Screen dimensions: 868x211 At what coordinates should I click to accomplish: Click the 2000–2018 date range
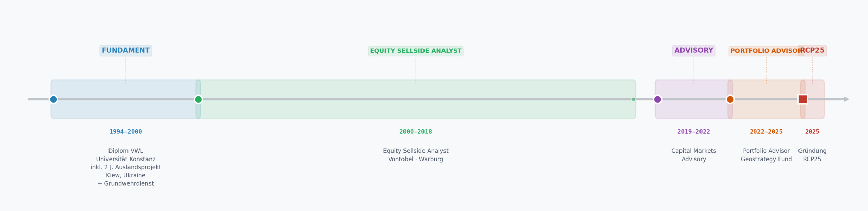point(416,132)
